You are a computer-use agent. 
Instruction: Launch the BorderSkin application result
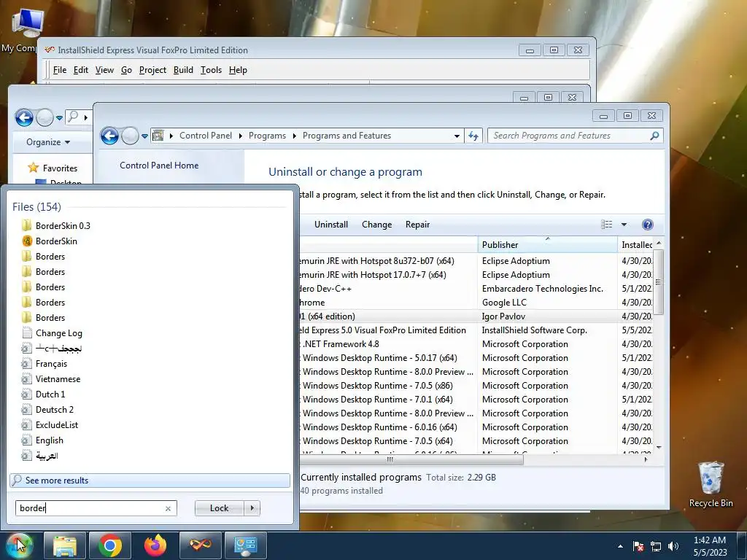click(x=50, y=241)
